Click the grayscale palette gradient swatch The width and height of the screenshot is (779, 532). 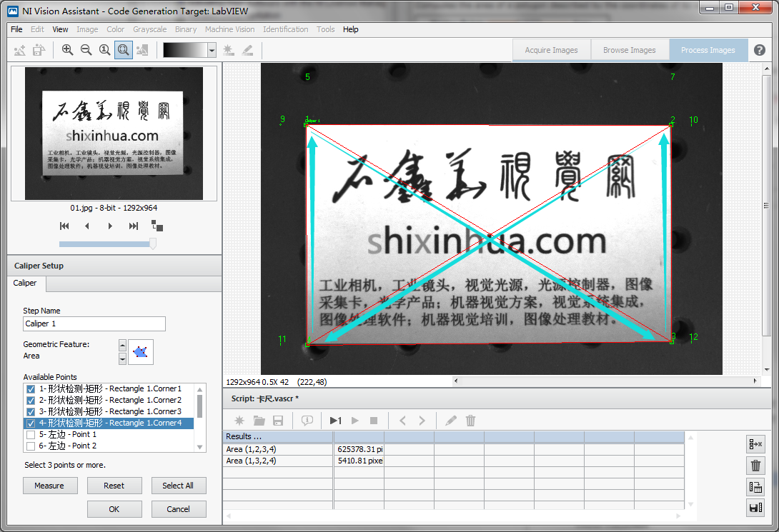point(185,49)
